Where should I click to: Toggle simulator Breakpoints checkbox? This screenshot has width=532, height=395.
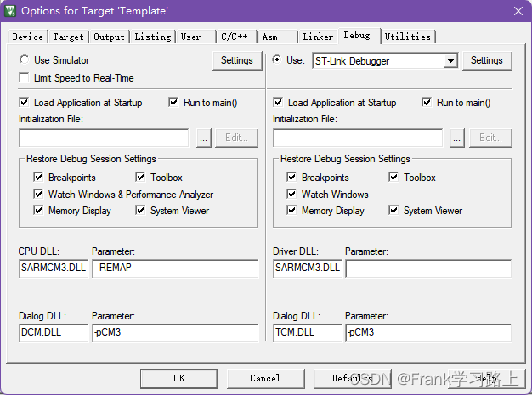click(38, 177)
